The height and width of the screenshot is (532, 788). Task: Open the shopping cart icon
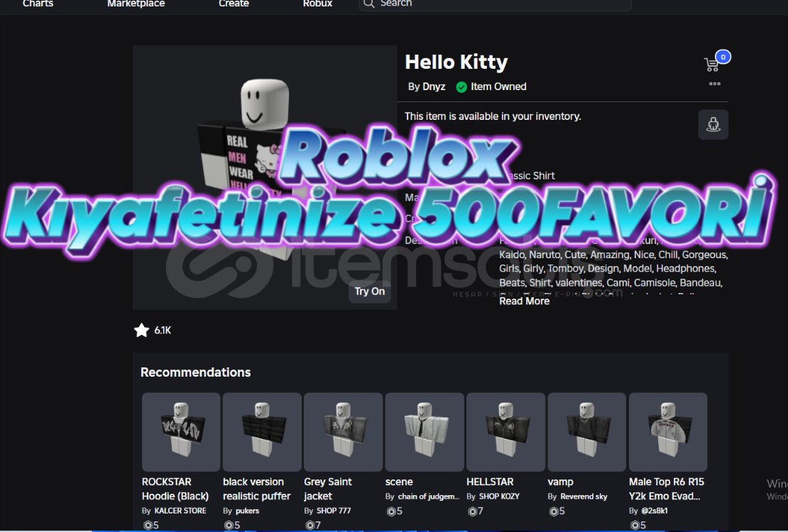coord(711,65)
